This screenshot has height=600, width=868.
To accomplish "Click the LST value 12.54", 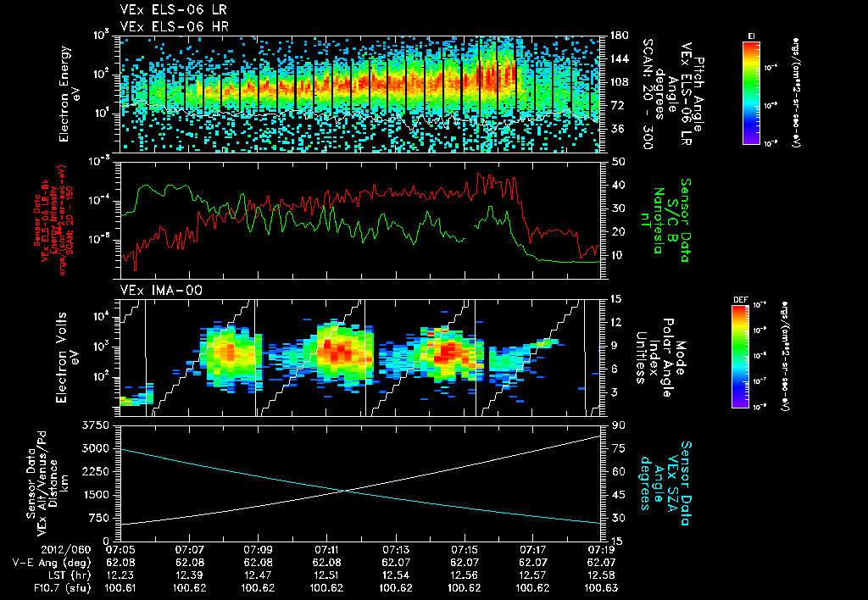I will point(395,575).
